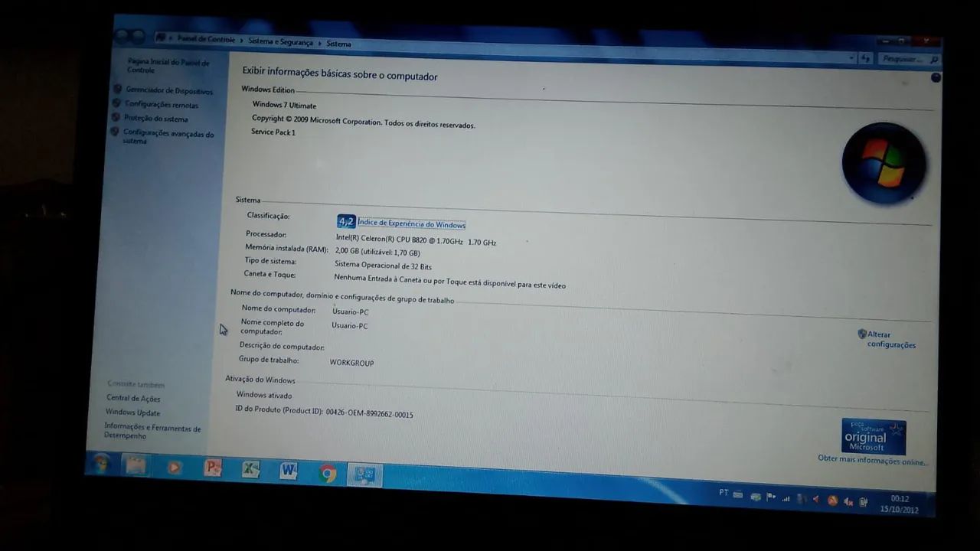Expand the arrow after Painel de Controle

[241, 41]
